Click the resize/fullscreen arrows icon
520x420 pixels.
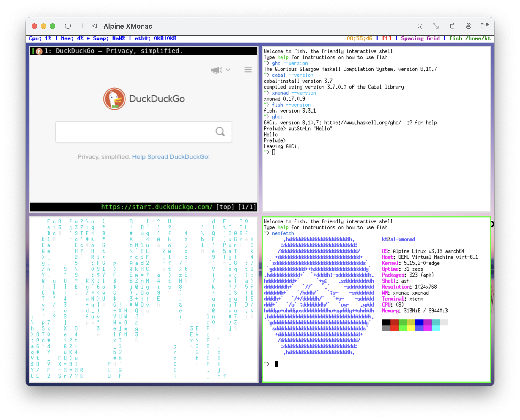click(436, 25)
